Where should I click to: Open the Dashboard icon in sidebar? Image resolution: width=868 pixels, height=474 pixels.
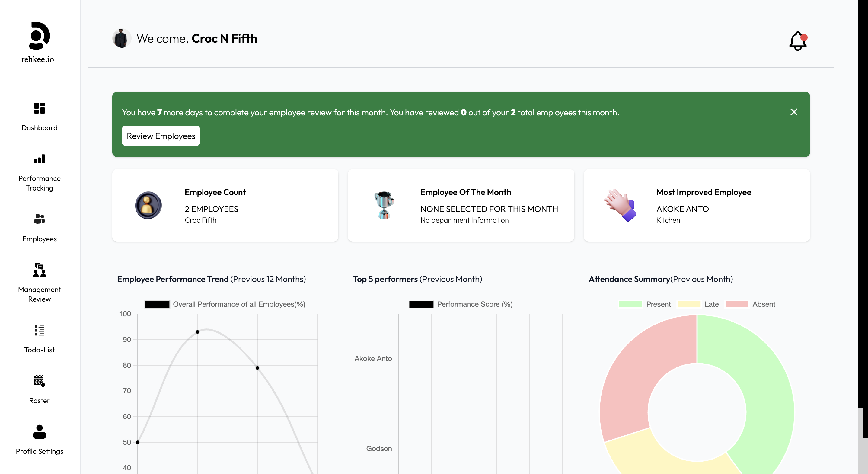click(40, 108)
